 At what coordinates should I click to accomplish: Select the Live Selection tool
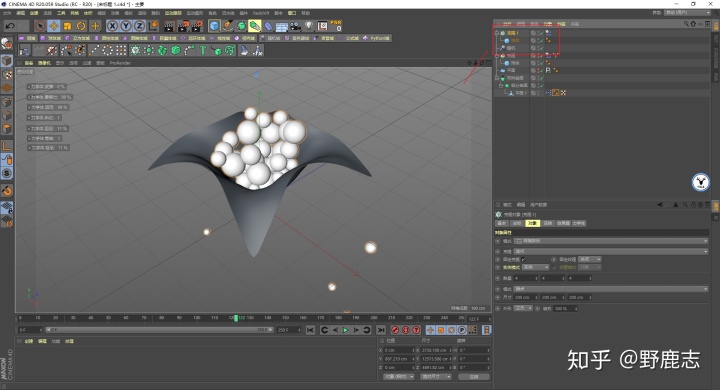40,26
